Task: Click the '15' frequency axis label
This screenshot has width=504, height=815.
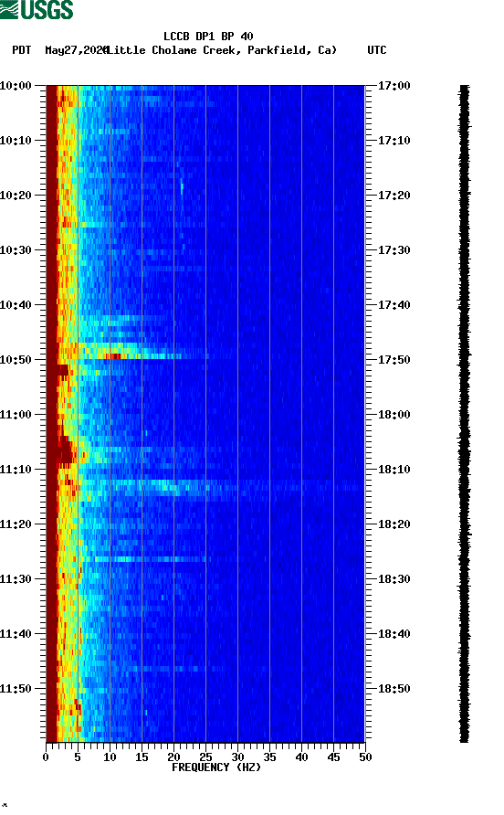Action: click(x=142, y=757)
